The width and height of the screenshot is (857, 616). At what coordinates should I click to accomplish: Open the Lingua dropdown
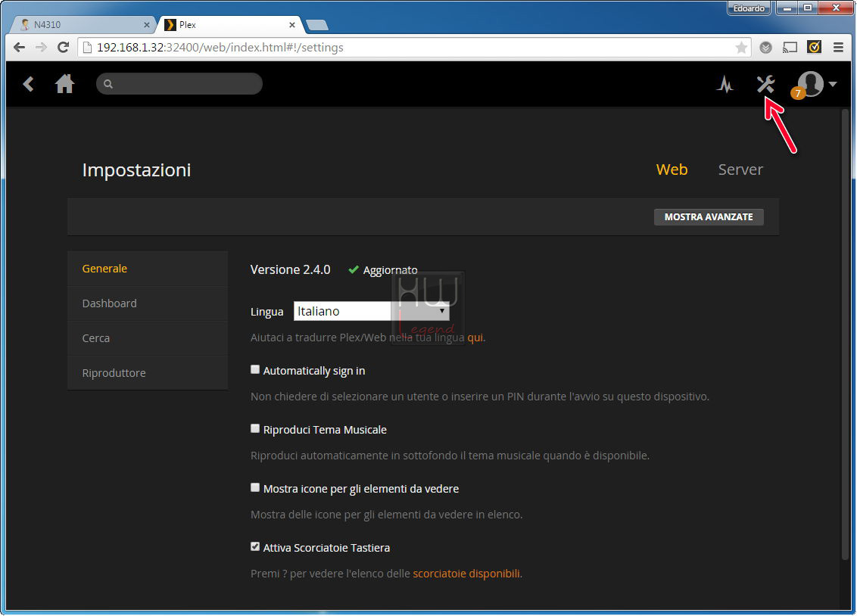[372, 311]
